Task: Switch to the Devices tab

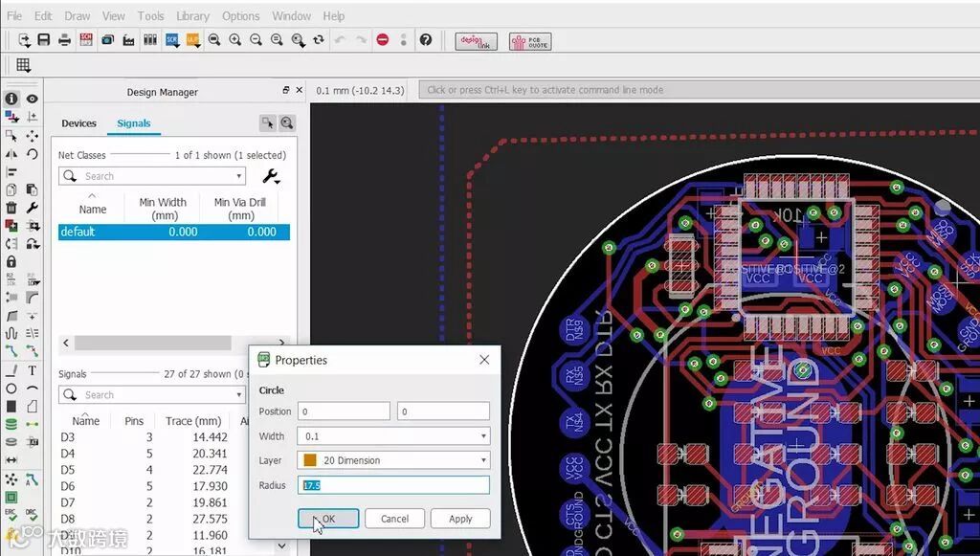Action: tap(78, 123)
